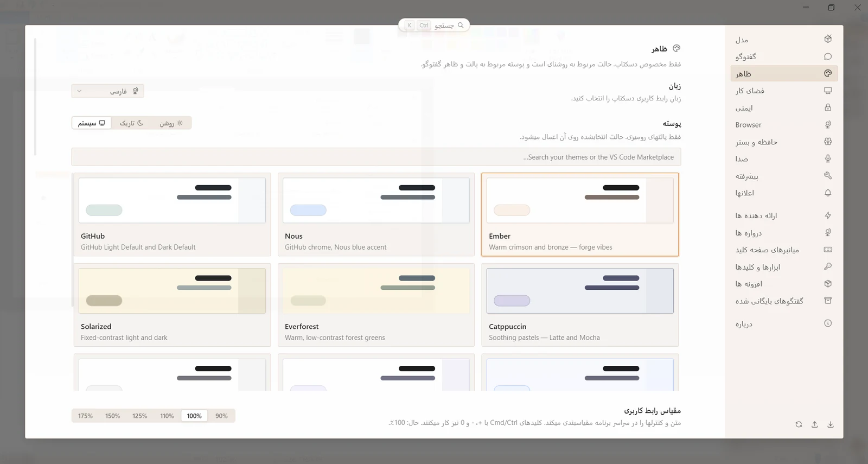Open ابزارها و کلیدها tools and keys
The height and width of the screenshot is (464, 868).
[784, 266]
